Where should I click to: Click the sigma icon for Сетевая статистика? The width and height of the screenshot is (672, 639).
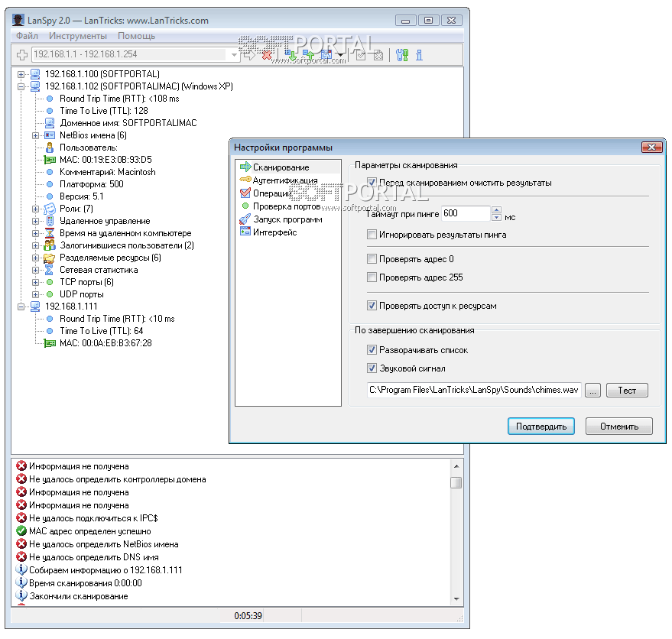pyautogui.click(x=50, y=270)
